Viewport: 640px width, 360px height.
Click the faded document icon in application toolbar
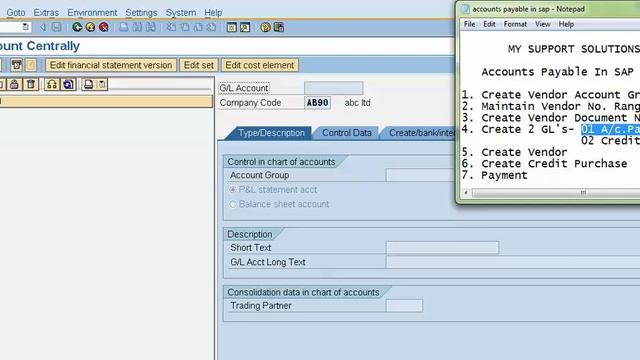click(31, 65)
